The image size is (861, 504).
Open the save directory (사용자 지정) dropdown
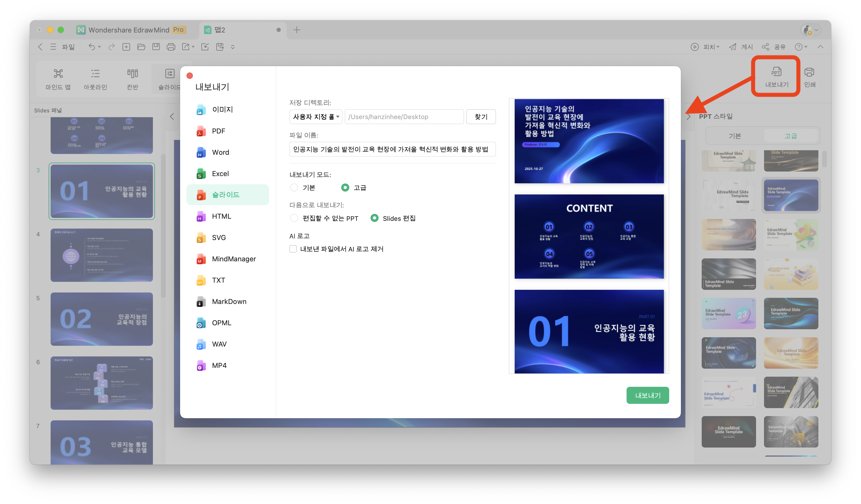pyautogui.click(x=316, y=117)
